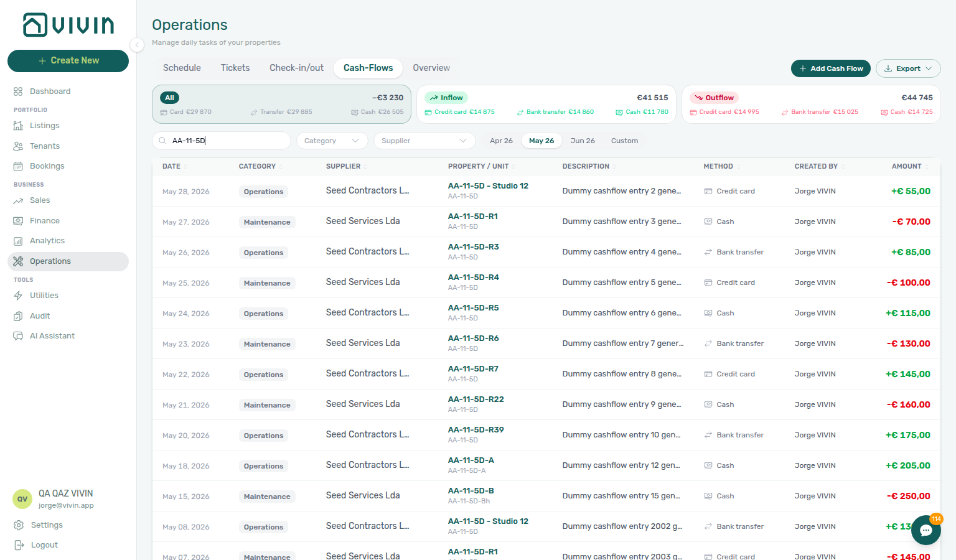Click the VIVIN logo
The height and width of the screenshot is (560, 956).
68,25
